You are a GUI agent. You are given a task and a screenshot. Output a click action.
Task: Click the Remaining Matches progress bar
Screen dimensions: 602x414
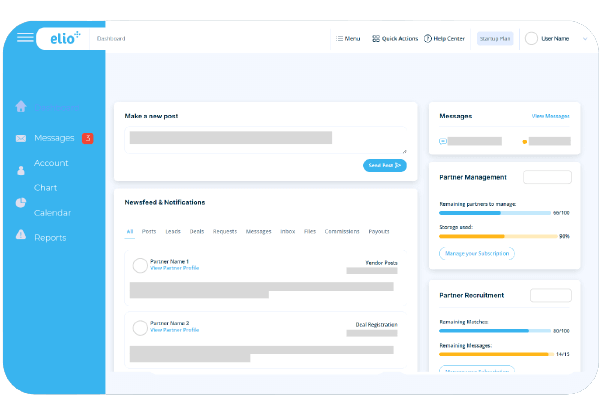tap(495, 331)
